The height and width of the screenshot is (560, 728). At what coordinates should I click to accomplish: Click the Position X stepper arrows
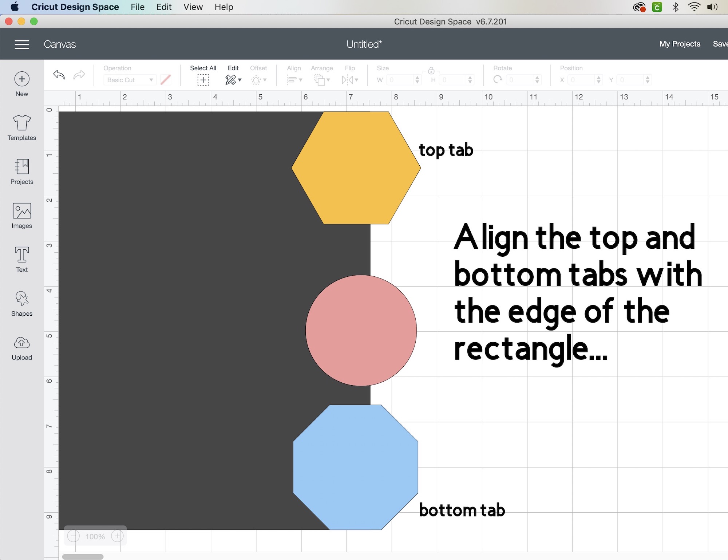[599, 80]
